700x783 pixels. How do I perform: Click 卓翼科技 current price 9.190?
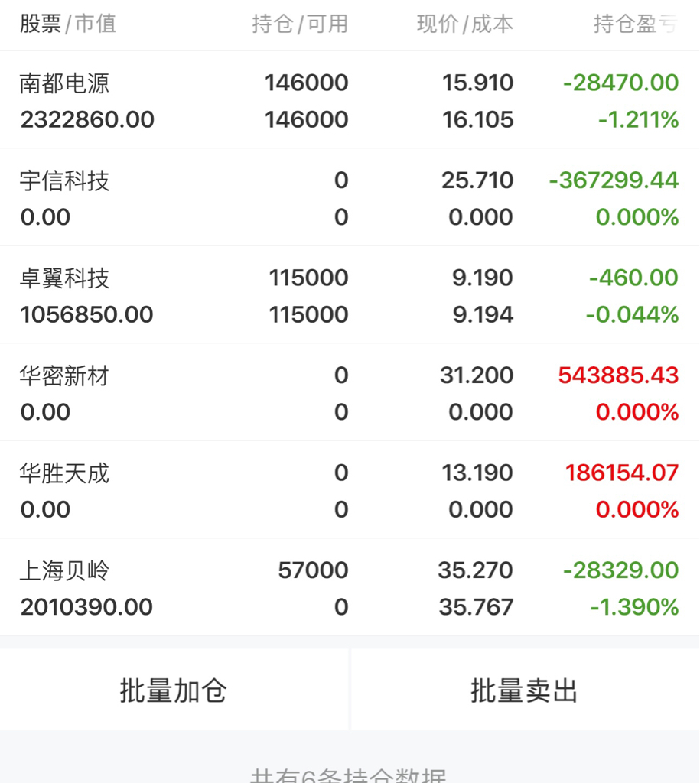pyautogui.click(x=483, y=278)
